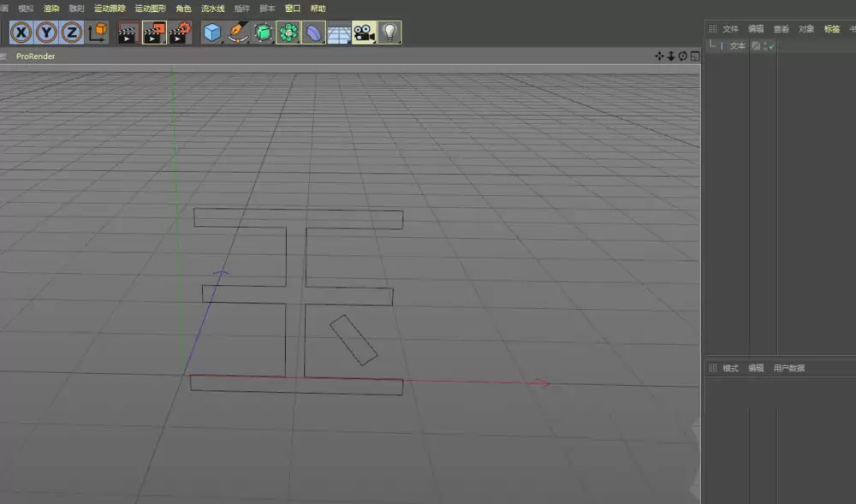
Task: Select the green Array generator icon
Action: (x=288, y=32)
